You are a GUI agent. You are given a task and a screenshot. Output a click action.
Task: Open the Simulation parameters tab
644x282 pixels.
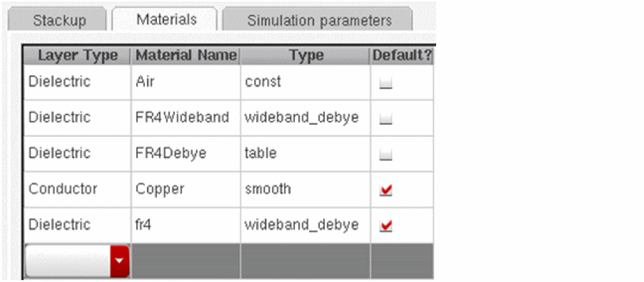[319, 20]
